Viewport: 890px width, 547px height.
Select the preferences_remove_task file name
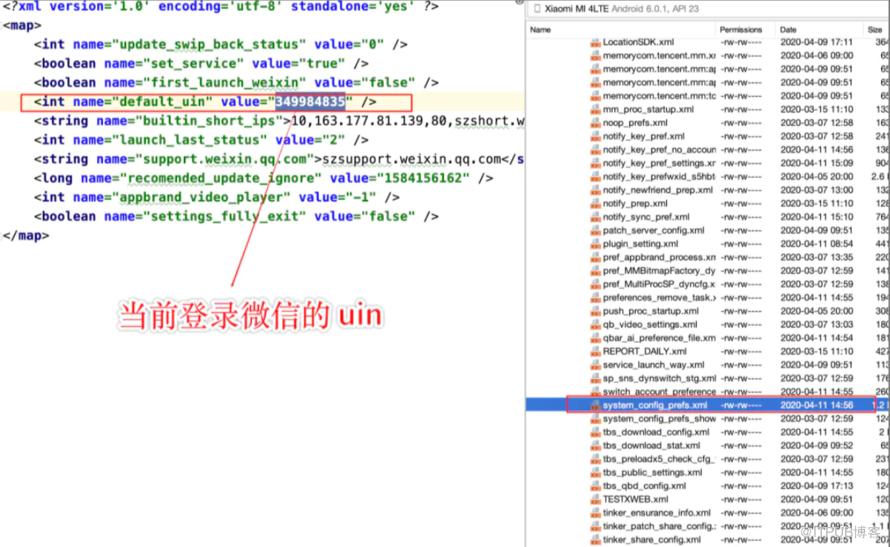[x=659, y=297]
